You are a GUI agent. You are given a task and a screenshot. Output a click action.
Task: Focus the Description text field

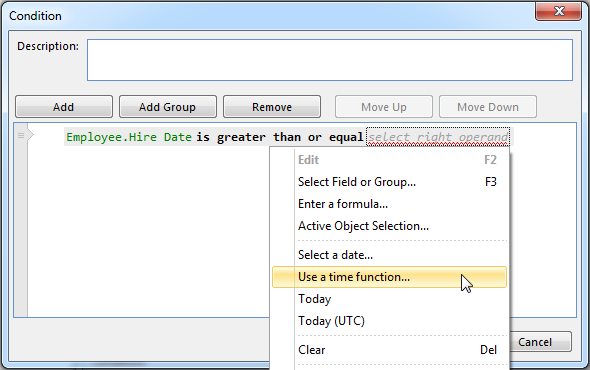pos(330,60)
